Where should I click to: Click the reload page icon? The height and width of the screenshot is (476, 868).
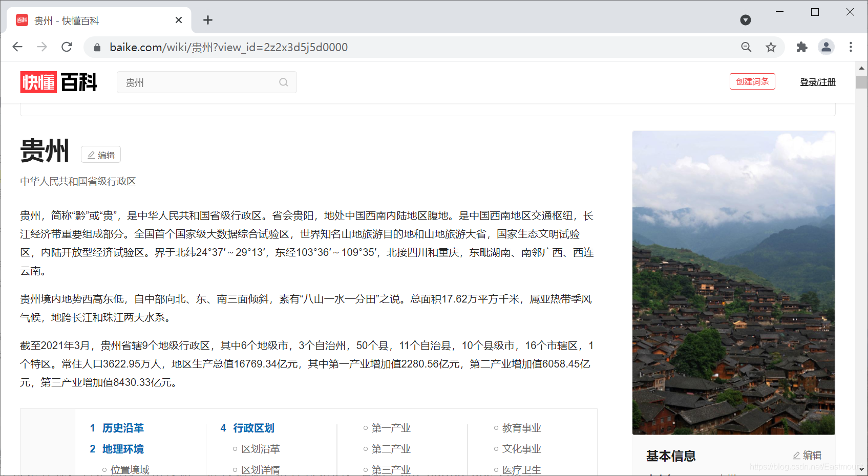click(67, 47)
